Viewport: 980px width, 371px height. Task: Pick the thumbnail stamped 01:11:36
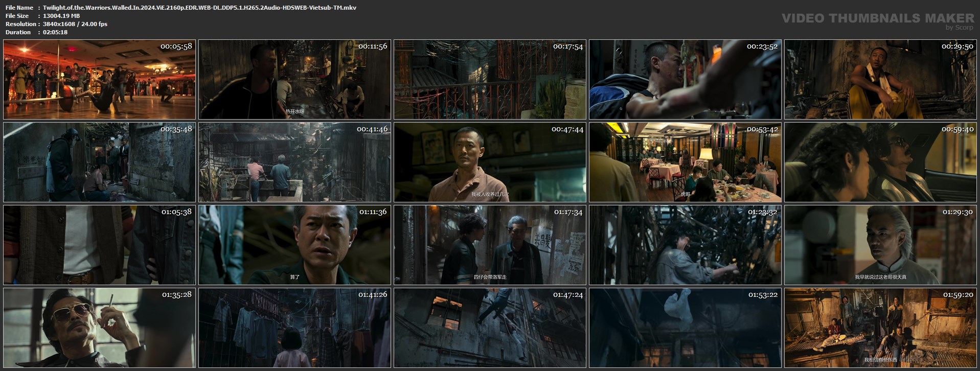click(x=294, y=245)
